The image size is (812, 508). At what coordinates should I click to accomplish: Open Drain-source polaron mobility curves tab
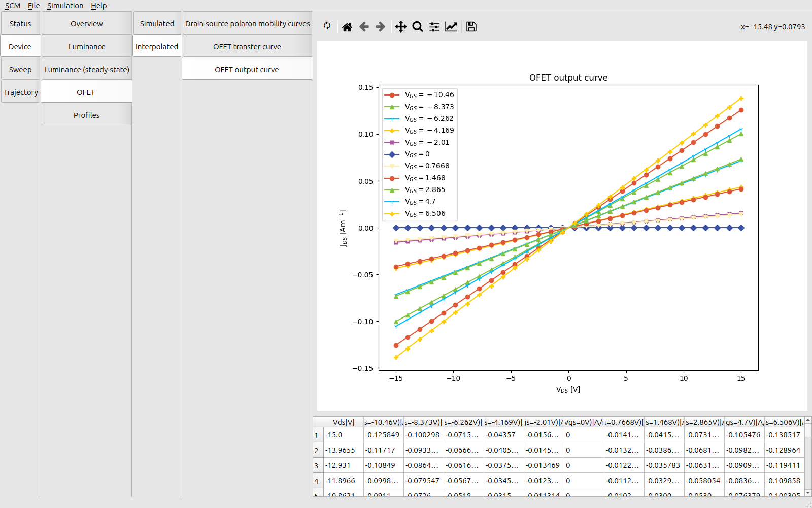247,24
